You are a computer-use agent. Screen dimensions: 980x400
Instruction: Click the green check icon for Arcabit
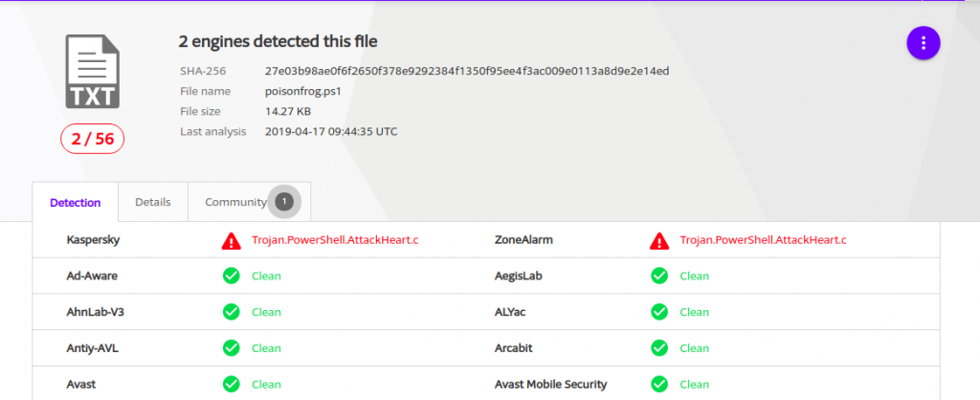(659, 348)
